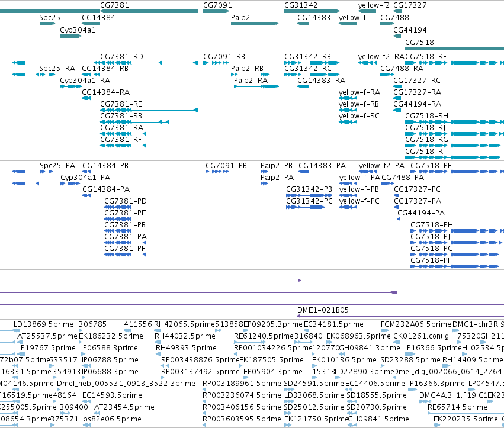
Task: Click the "CG7518-RI" transcript label
Action: coord(425,152)
